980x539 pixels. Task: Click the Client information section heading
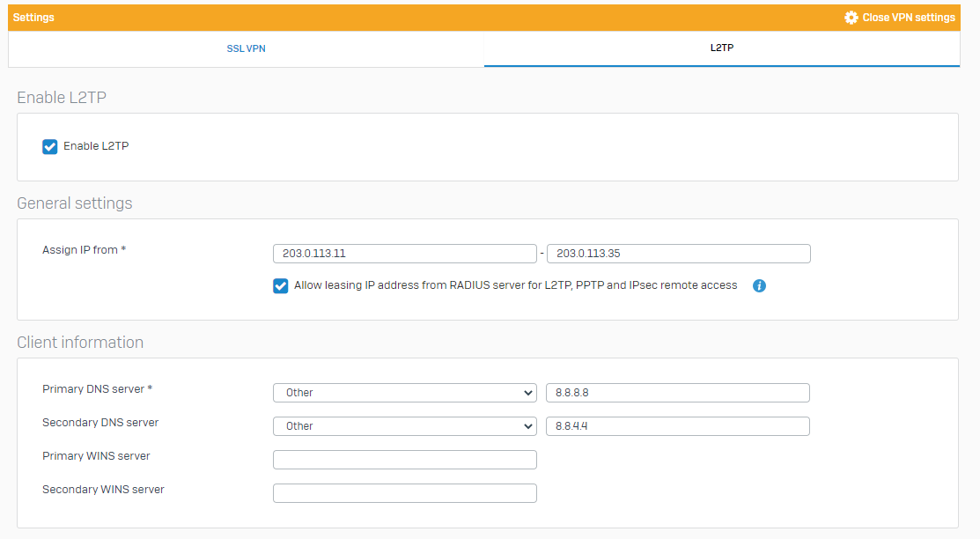[x=80, y=342]
